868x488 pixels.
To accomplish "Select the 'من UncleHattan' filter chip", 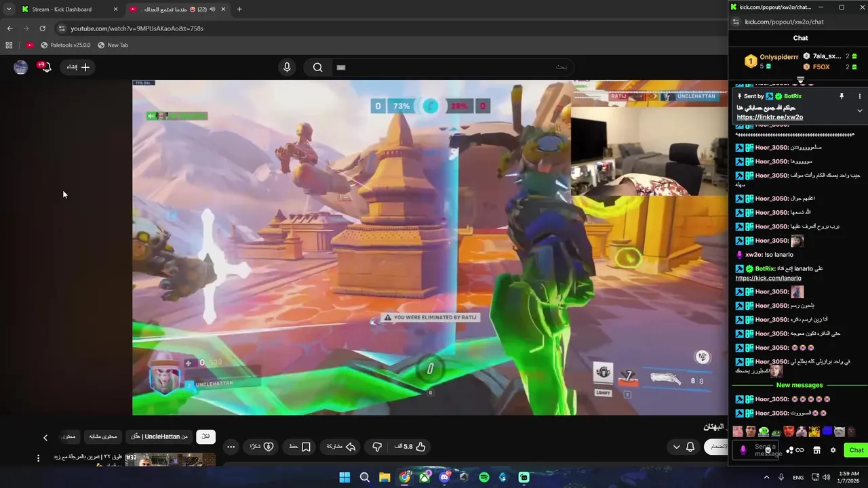I will (159, 436).
